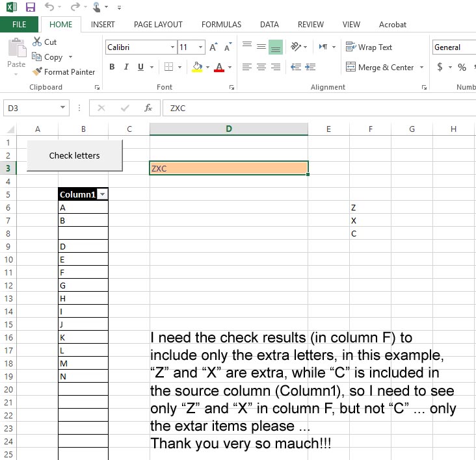476x460 pixels.
Task: Click the Check letters button
Action: click(75, 155)
